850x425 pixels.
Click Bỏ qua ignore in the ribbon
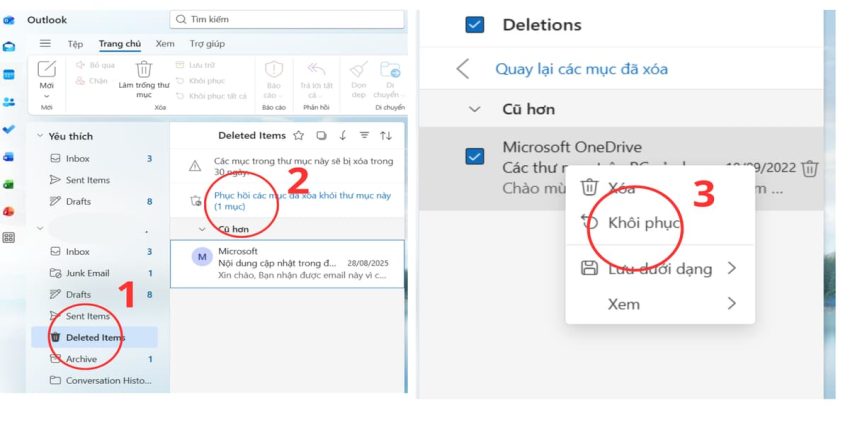(95, 65)
